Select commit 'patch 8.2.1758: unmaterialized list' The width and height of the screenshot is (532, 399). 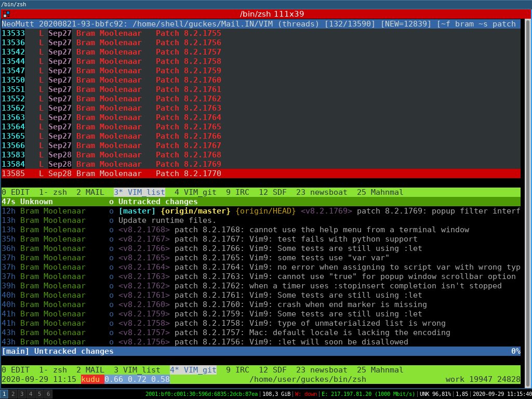[x=261, y=323]
